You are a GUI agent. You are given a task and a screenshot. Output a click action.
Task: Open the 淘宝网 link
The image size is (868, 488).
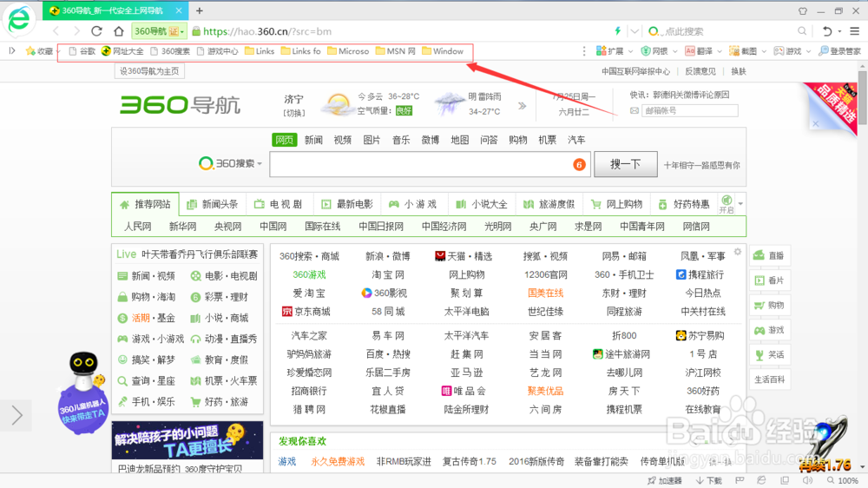tap(388, 274)
